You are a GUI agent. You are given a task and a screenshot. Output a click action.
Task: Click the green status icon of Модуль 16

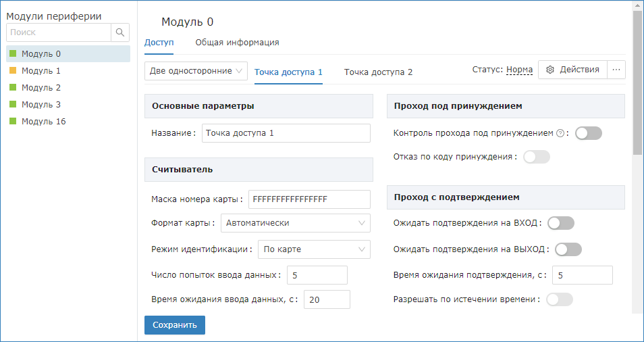(x=13, y=121)
